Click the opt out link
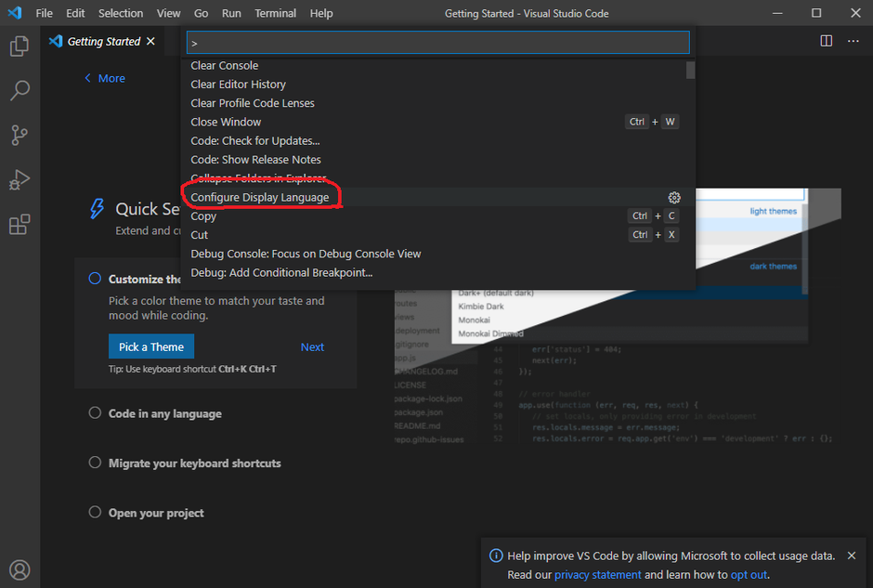Viewport: 873px width, 588px height. tap(749, 575)
